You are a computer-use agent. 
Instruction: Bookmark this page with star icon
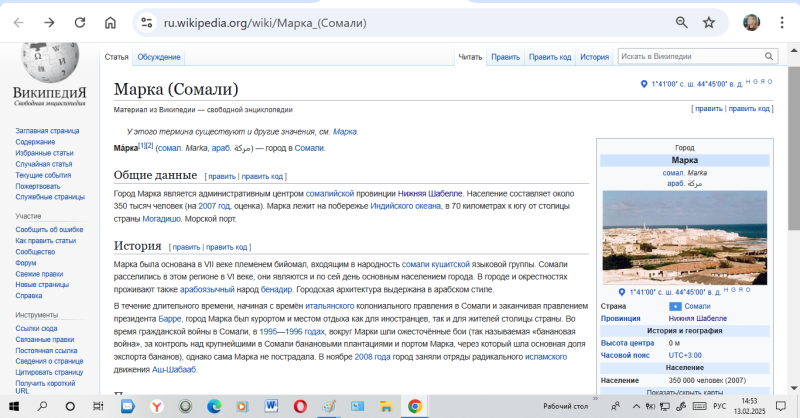click(x=709, y=22)
